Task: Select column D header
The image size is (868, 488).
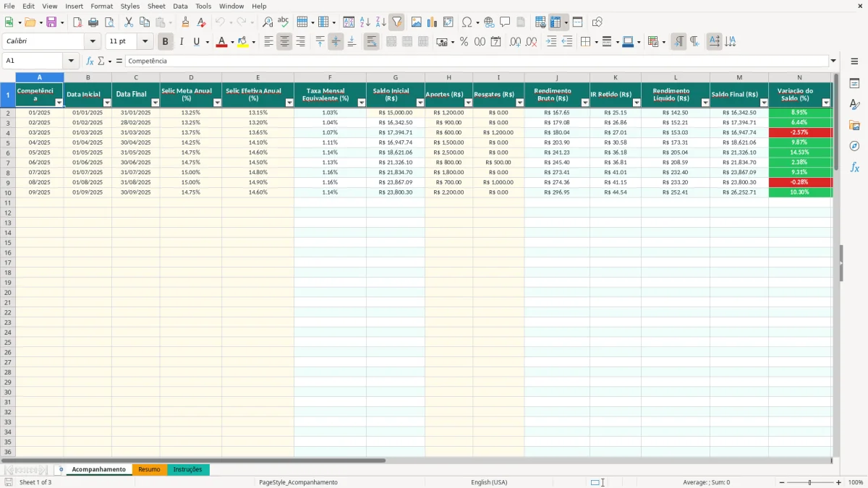Action: [191, 77]
